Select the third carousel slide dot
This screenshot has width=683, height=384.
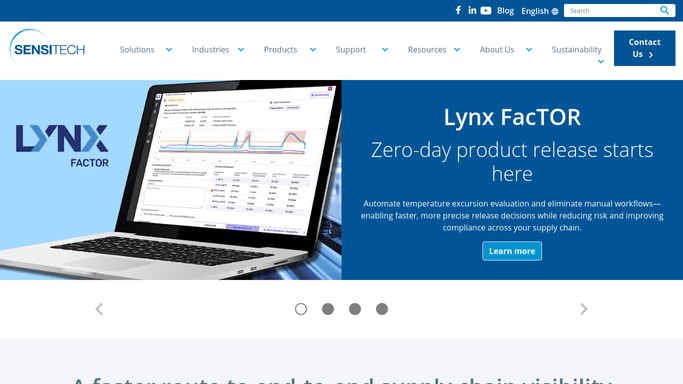(x=355, y=309)
